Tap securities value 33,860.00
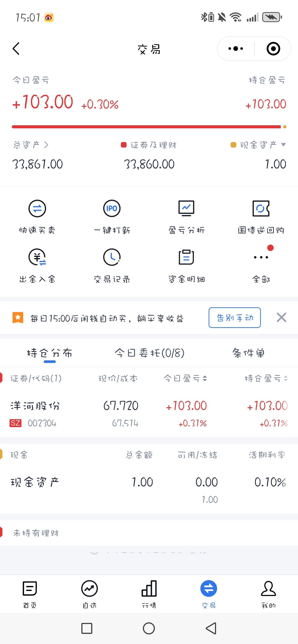This screenshot has width=298, height=644. tap(149, 164)
